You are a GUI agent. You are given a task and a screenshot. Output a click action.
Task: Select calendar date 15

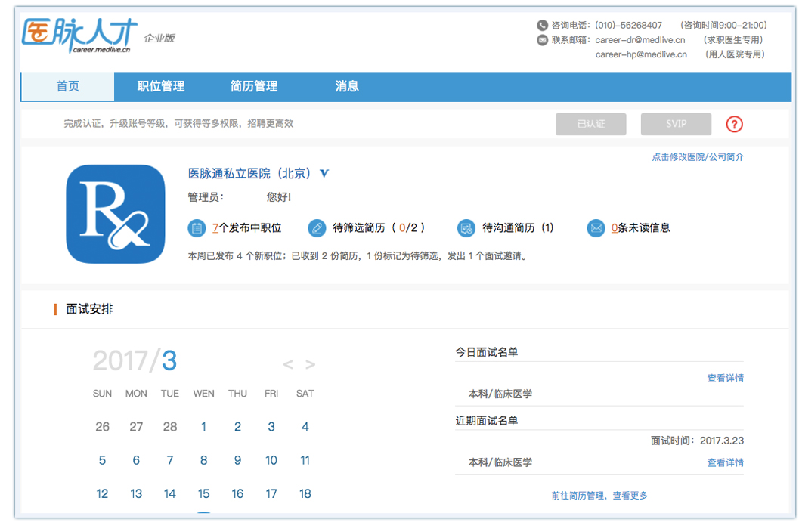(x=203, y=493)
